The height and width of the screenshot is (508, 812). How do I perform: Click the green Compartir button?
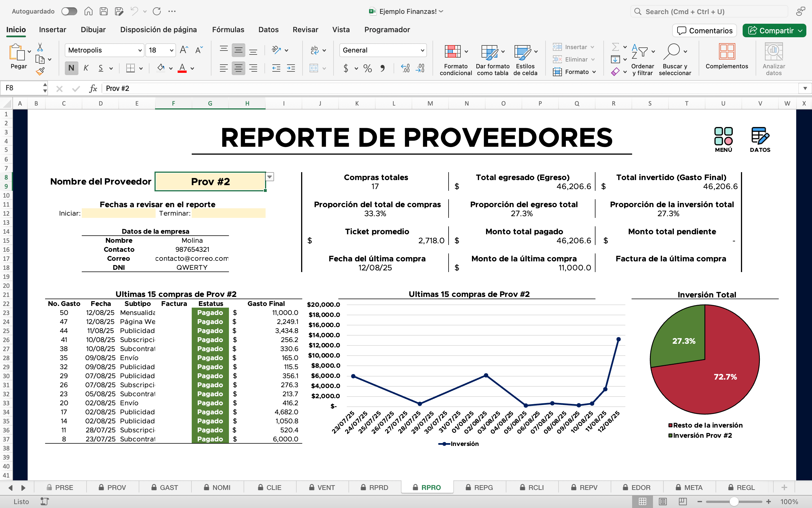coord(774,30)
